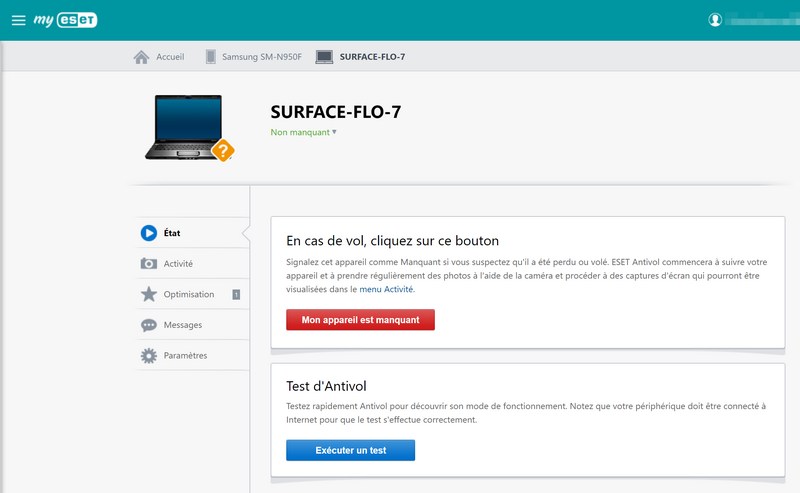Open the Activité sidebar section

click(193, 263)
